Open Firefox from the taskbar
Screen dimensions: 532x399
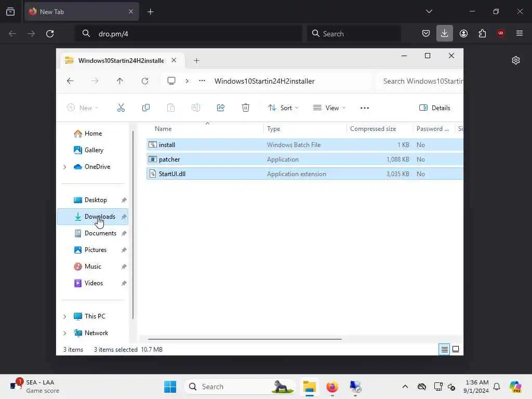pos(332,387)
